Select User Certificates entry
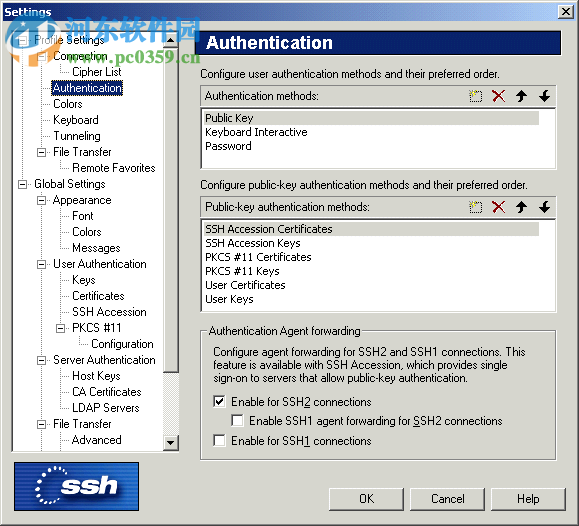This screenshot has width=579, height=526. tap(371, 285)
